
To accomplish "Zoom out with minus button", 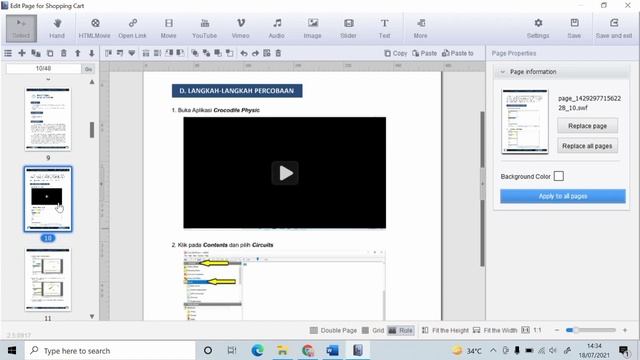I will 557,330.
